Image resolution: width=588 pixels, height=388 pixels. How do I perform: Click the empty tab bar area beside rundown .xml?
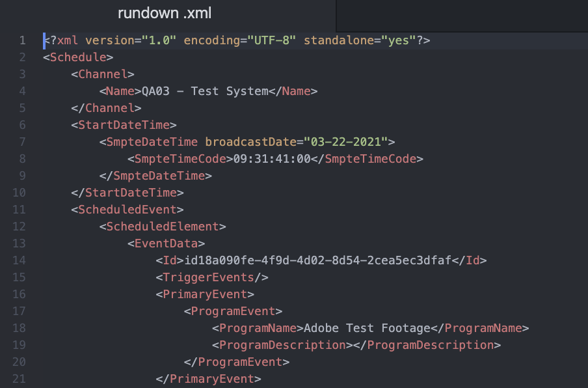(461, 14)
